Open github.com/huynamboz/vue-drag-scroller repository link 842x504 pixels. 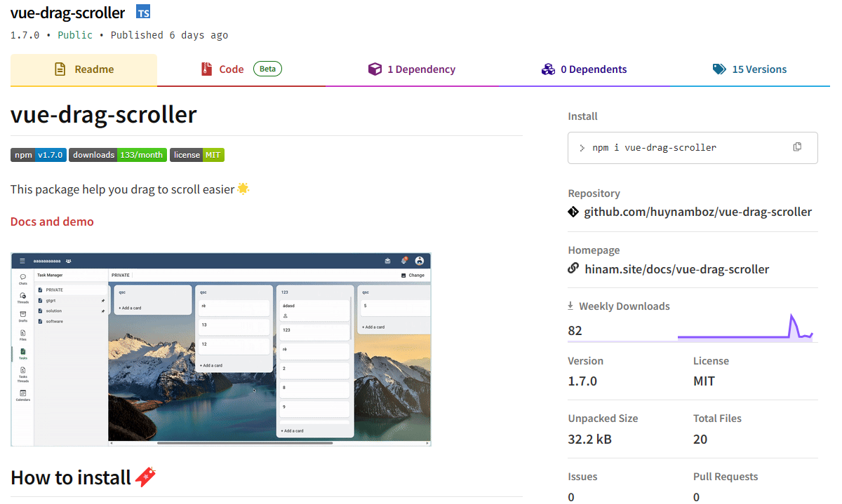(x=697, y=212)
